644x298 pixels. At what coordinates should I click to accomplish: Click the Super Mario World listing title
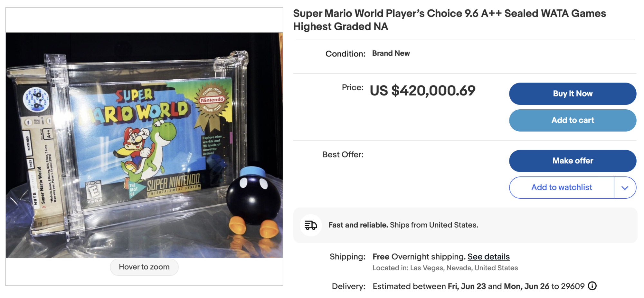pos(449,20)
